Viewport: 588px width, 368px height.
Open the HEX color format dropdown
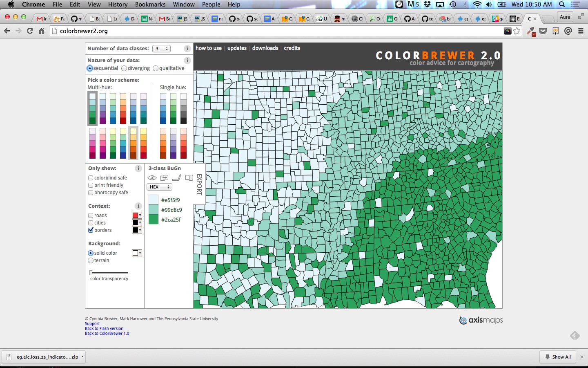(159, 187)
